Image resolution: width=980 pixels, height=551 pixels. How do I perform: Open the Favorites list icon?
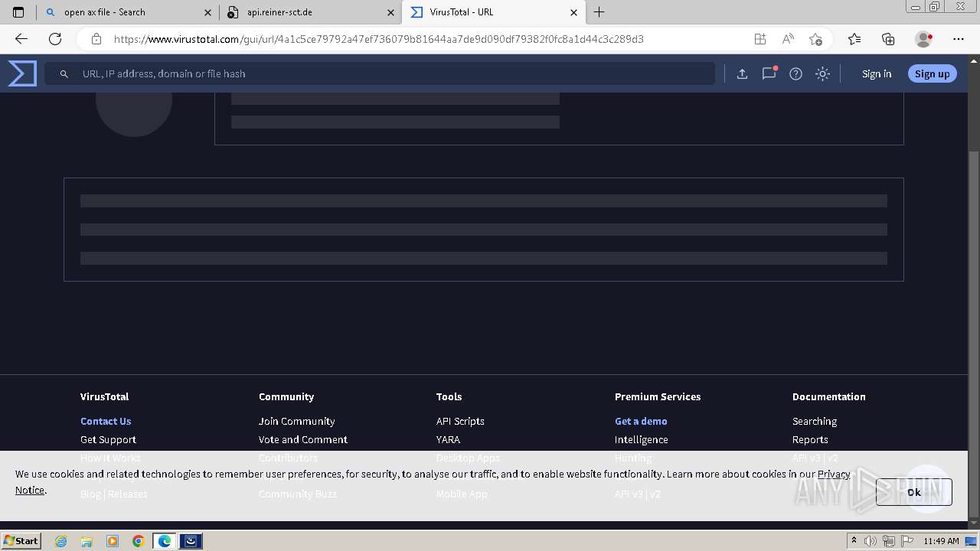(x=854, y=39)
